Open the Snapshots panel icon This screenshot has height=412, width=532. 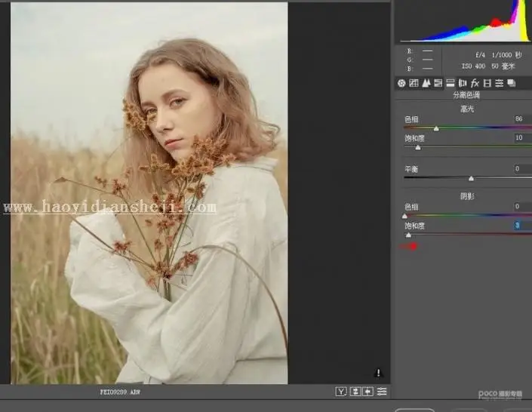tap(512, 83)
